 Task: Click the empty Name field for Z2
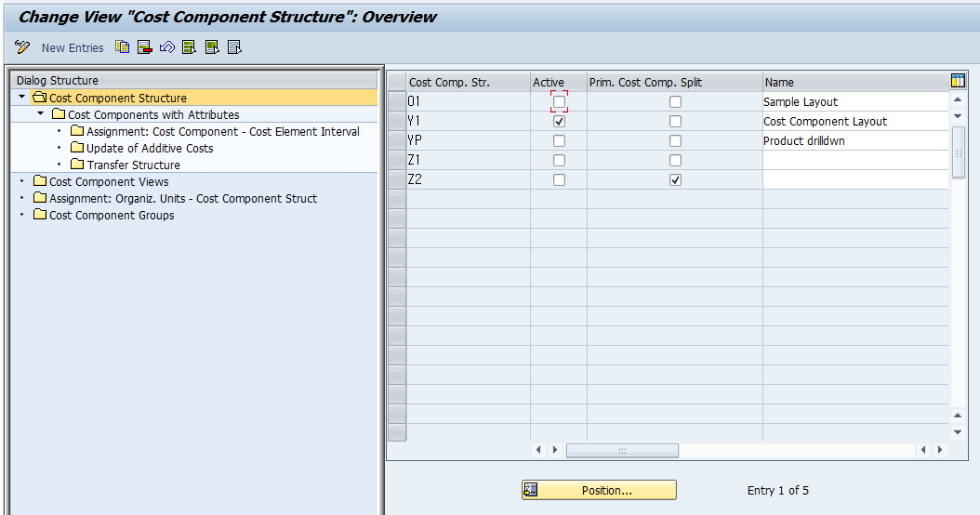click(855, 180)
